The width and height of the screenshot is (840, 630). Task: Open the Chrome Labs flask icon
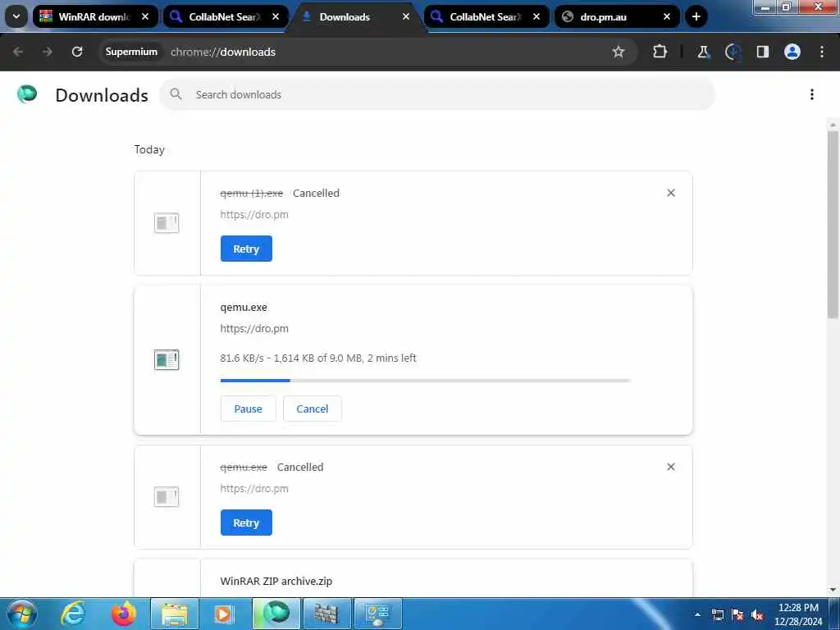click(x=703, y=52)
